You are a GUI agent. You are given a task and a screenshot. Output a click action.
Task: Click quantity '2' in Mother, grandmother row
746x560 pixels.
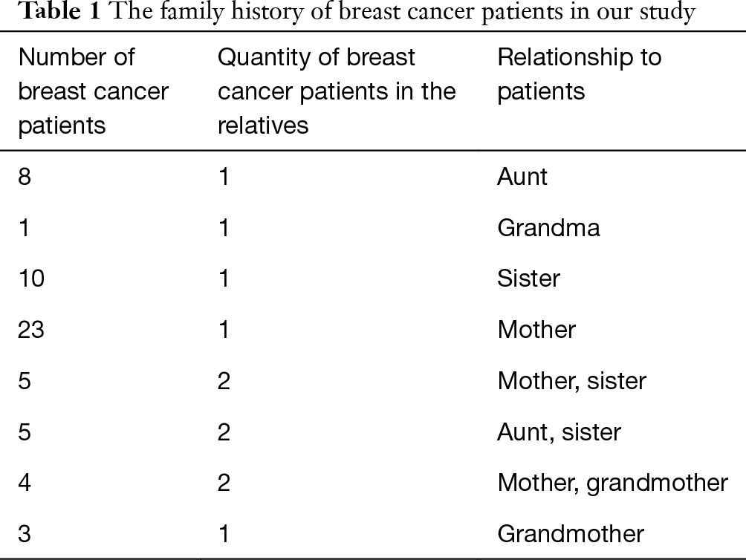click(x=224, y=483)
